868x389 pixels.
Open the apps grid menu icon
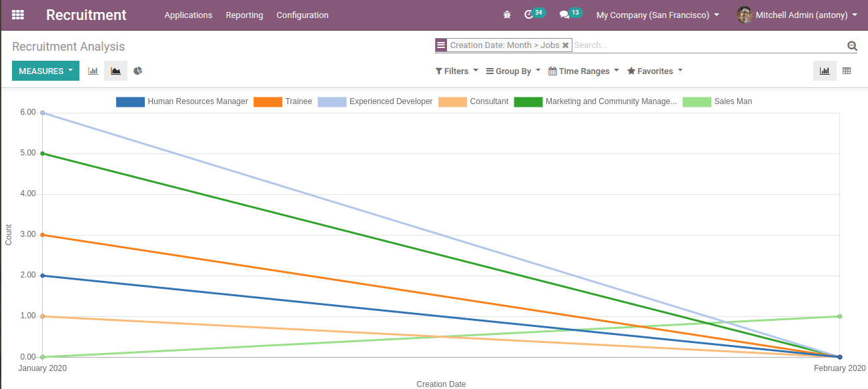point(18,15)
